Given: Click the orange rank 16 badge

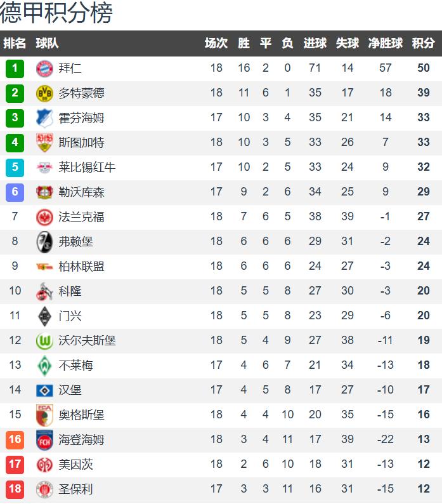Looking at the screenshot, I should click(x=15, y=440).
